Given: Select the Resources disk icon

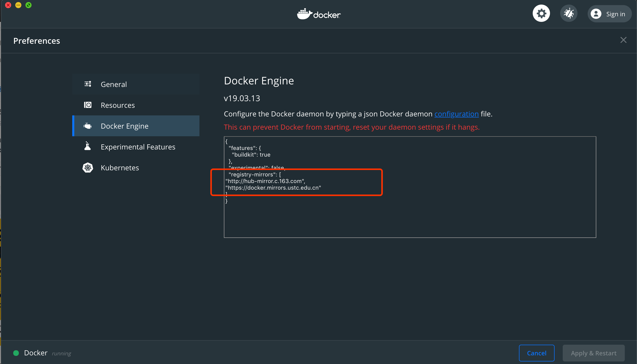Looking at the screenshot, I should point(88,105).
